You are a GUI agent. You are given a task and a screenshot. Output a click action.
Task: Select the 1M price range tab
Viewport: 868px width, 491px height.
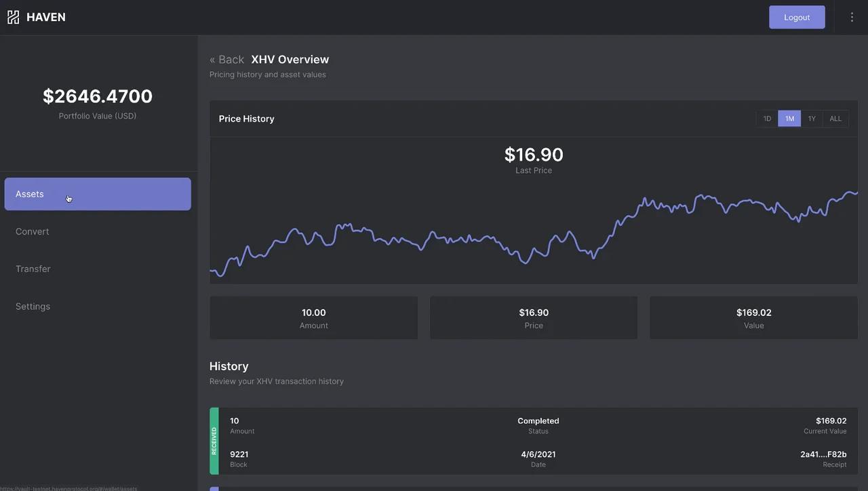[787, 117]
